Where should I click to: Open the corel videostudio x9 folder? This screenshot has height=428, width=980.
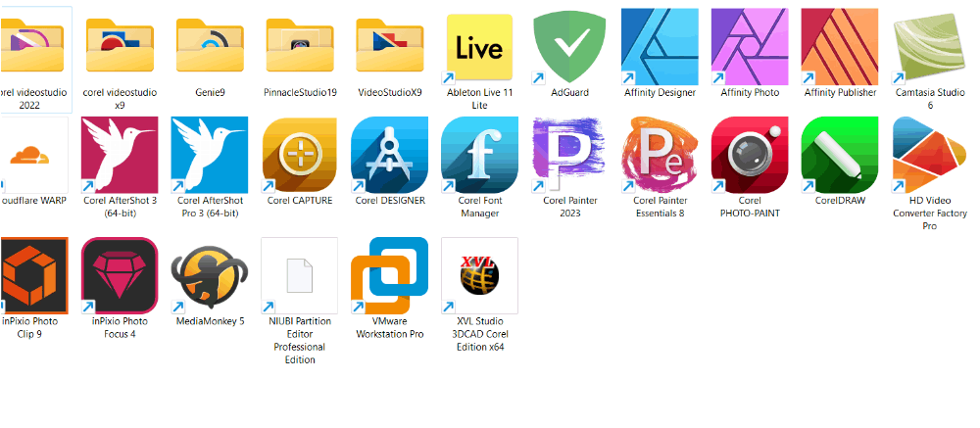tap(120, 45)
